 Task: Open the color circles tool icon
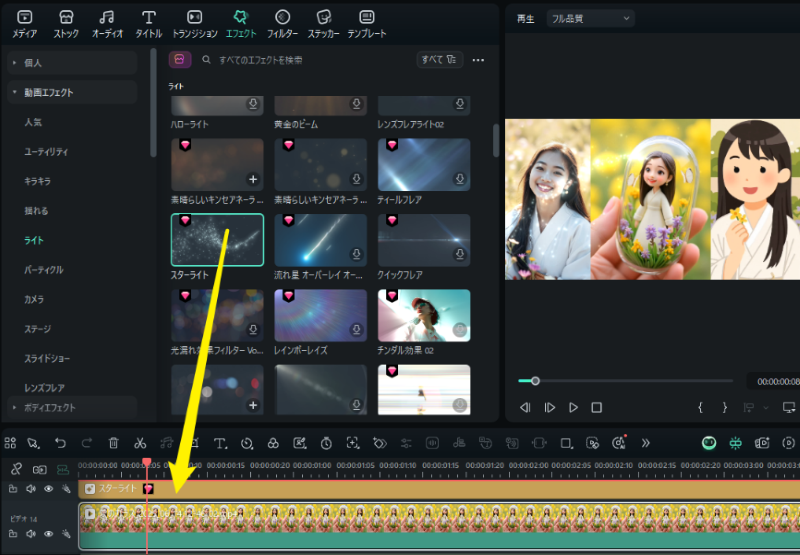click(273, 443)
